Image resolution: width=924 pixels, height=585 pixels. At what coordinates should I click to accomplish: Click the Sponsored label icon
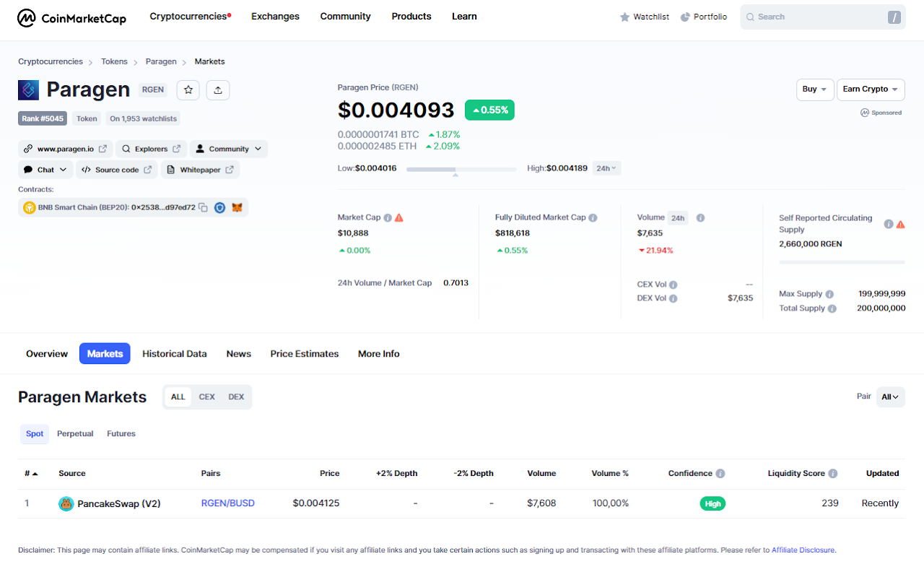865,113
